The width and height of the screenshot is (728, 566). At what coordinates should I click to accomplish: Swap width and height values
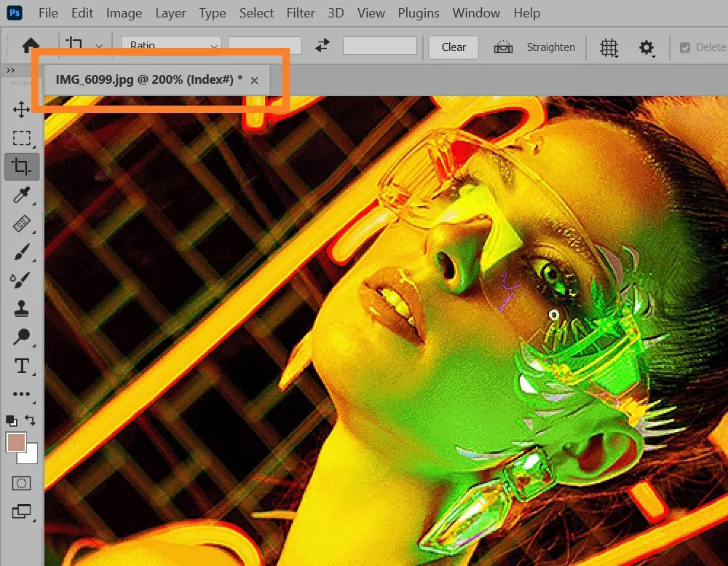[323, 46]
